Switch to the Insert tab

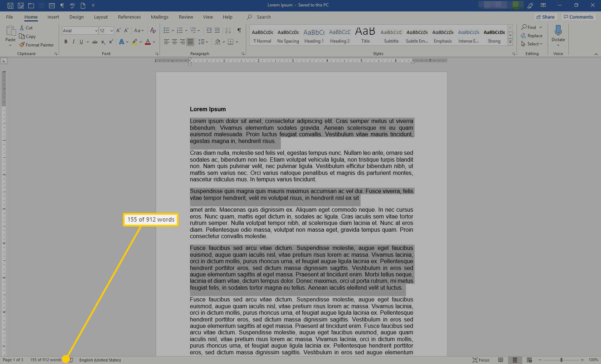tap(53, 17)
